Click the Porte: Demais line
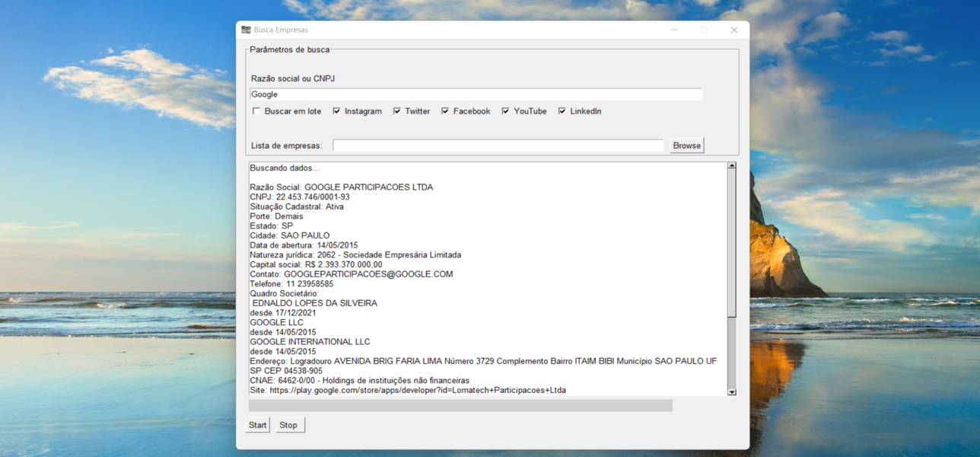This screenshot has width=980, height=457. click(x=276, y=216)
